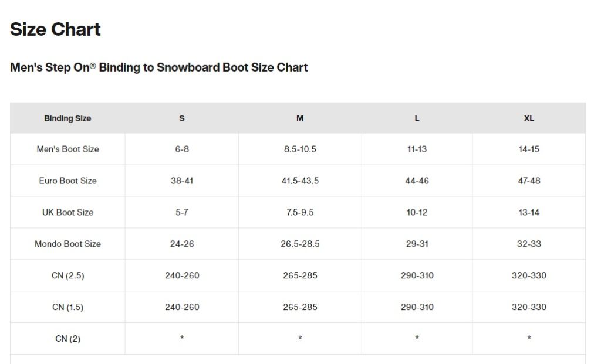The height and width of the screenshot is (364, 601).
Task: Click the asterisk in the XL column
Action: 529,339
